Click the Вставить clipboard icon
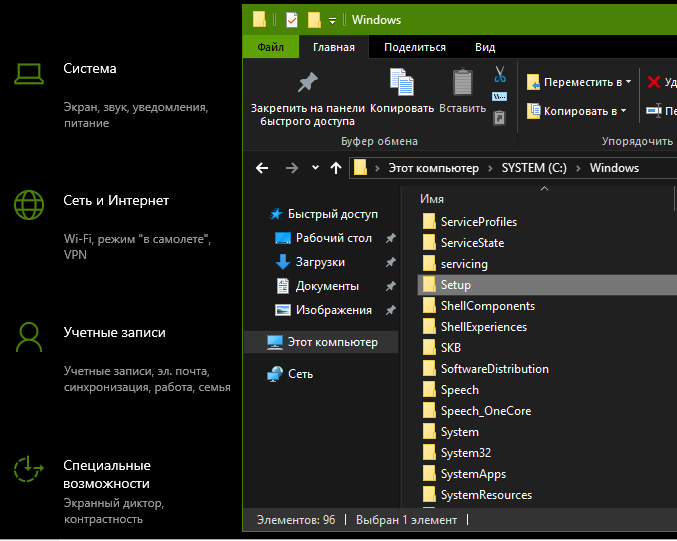This screenshot has height=541, width=677. coord(462,82)
